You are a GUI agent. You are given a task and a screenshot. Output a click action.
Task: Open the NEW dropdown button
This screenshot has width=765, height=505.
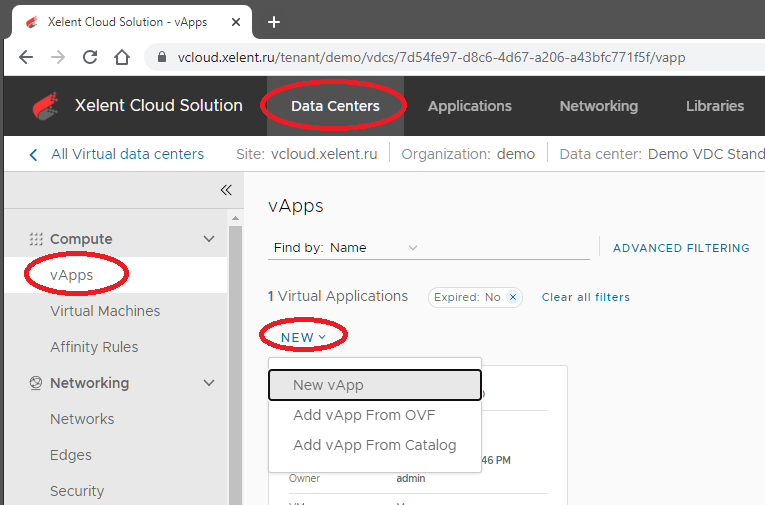(x=303, y=338)
